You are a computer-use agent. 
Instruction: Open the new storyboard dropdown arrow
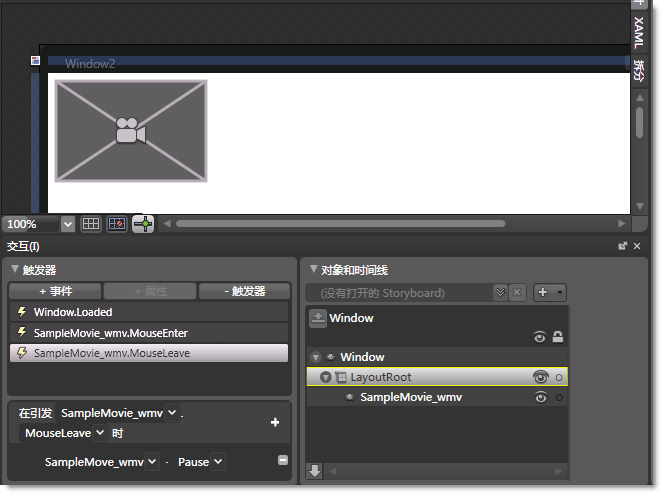coord(560,292)
